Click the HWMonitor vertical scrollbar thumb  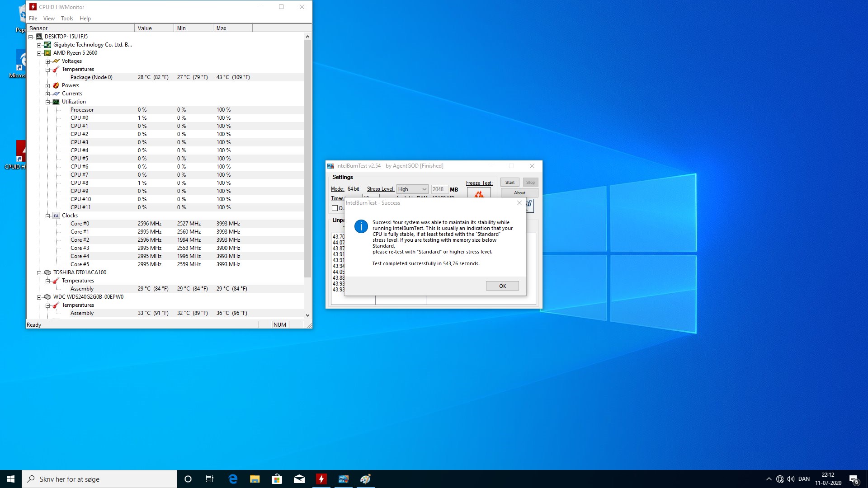tap(308, 159)
